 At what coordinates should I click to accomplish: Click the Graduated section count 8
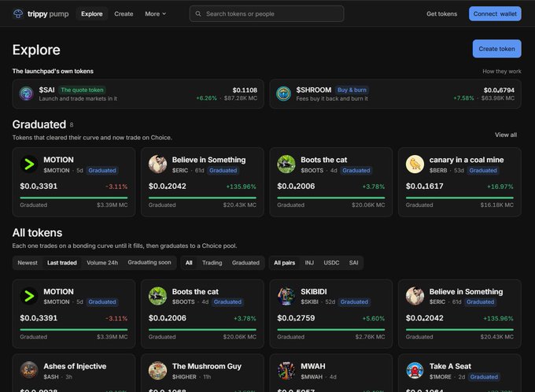72,125
